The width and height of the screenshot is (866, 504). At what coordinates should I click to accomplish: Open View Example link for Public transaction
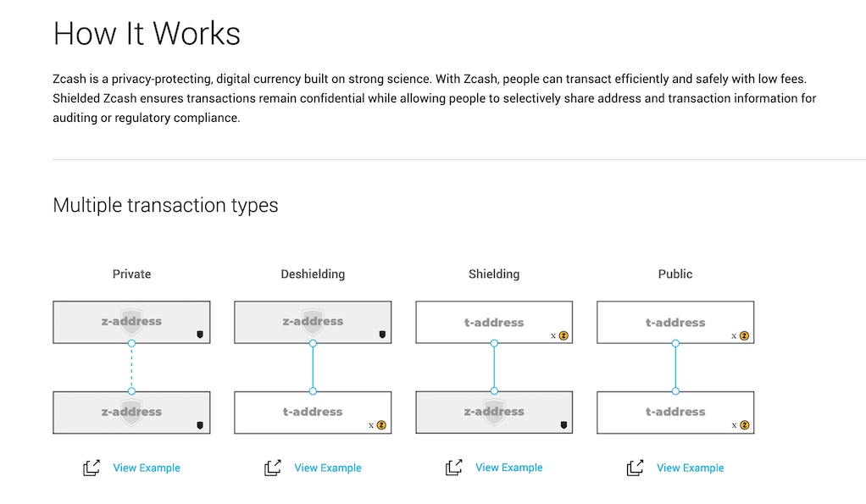pos(691,468)
